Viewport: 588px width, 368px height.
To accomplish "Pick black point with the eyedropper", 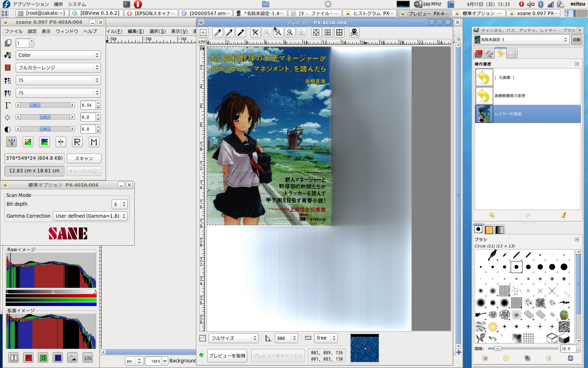I will (241, 33).
